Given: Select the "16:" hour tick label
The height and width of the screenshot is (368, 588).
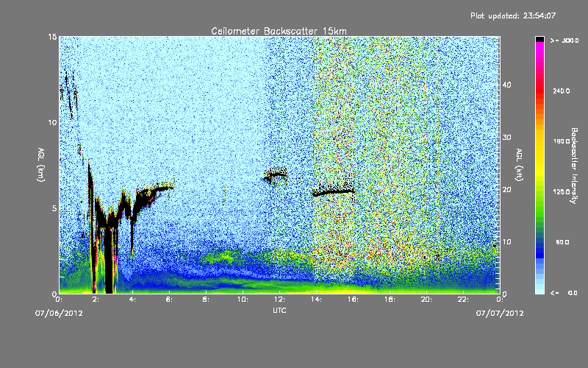Looking at the screenshot, I should 353,300.
